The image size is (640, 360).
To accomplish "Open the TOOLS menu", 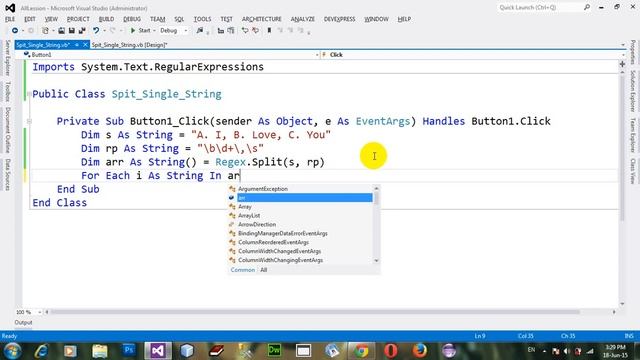I will [202, 19].
